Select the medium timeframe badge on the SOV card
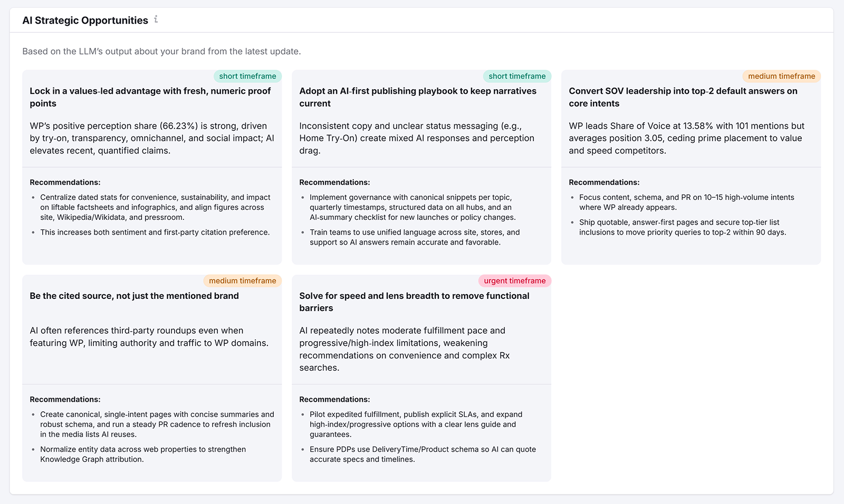The height and width of the screenshot is (504, 844). [x=781, y=76]
